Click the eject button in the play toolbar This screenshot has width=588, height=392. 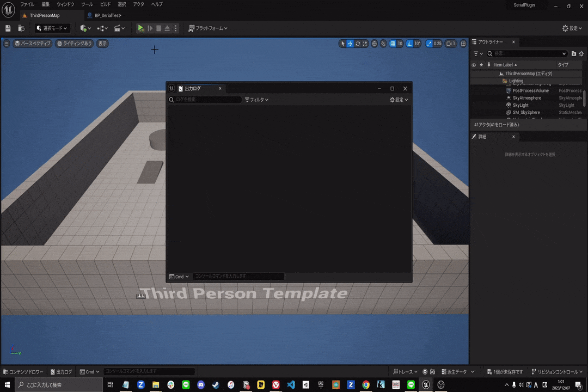click(167, 28)
